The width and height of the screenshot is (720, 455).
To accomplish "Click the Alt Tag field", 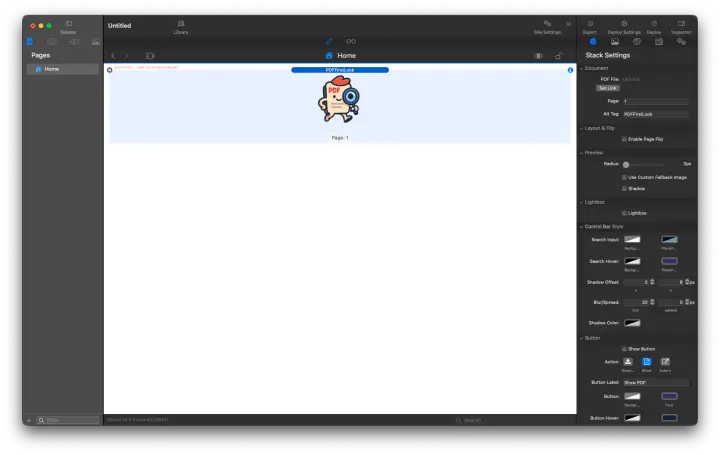I will point(656,114).
